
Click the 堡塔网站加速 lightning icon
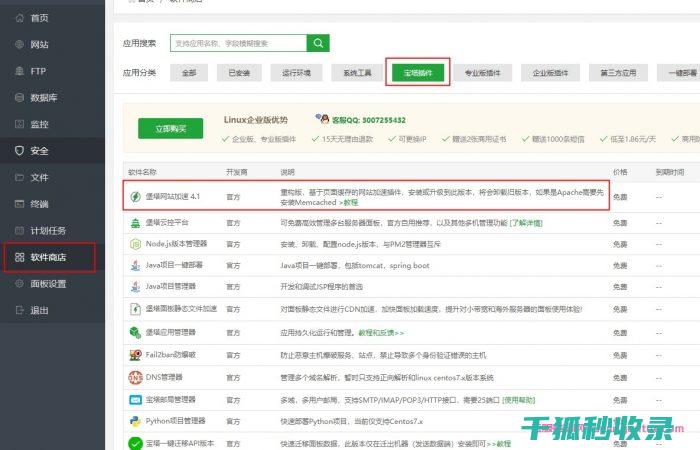tap(135, 196)
